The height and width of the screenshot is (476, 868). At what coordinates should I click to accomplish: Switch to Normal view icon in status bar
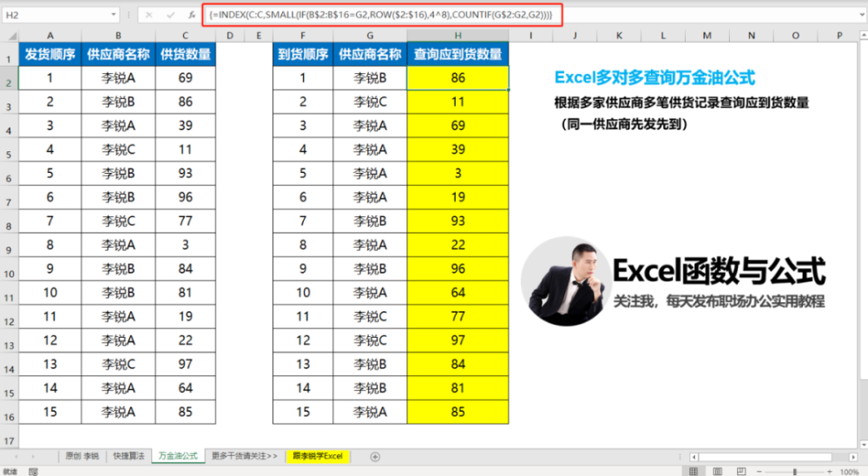(x=693, y=471)
